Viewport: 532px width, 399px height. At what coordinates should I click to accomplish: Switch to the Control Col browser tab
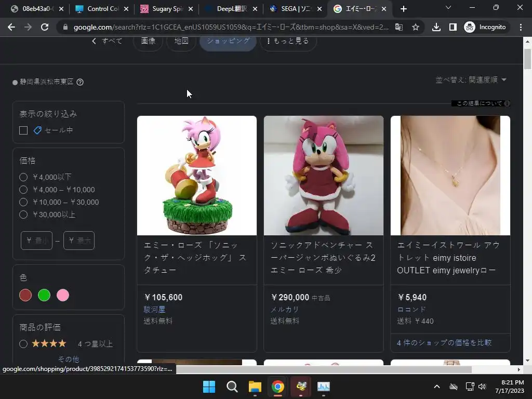(102, 9)
